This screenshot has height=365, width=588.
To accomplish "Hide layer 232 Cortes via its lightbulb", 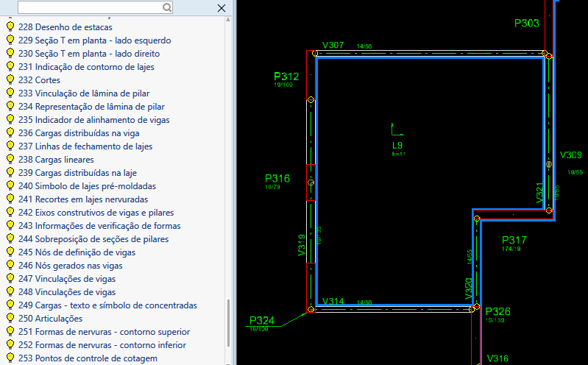I will click(10, 80).
